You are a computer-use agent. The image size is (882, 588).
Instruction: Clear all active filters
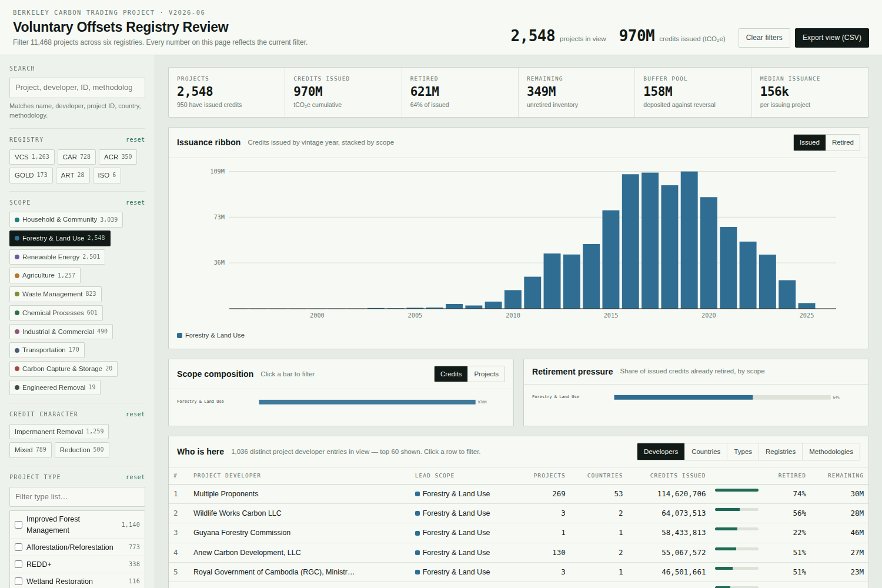tap(764, 38)
